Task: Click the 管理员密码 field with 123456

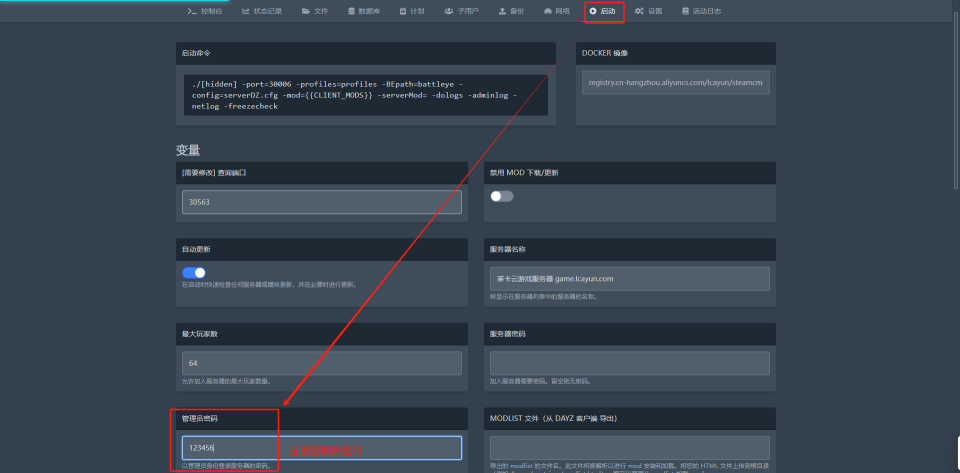Action: pyautogui.click(x=321, y=448)
